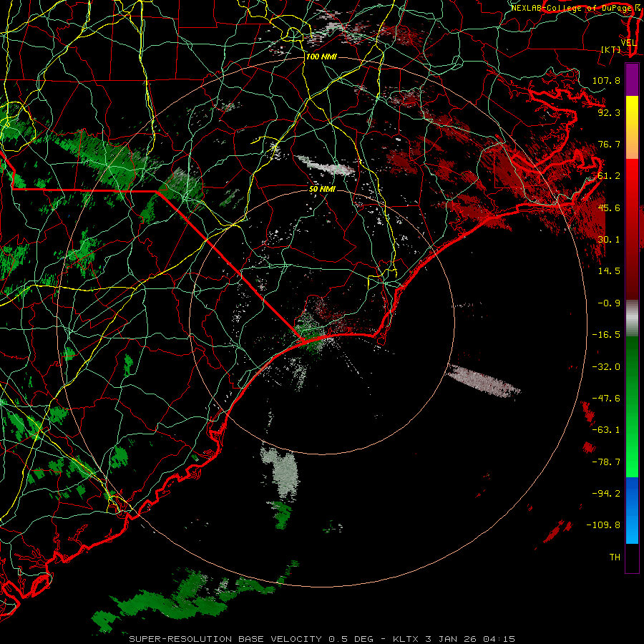Click the -63.1 velocity scale value
This screenshot has width=644, height=644.
606,430
